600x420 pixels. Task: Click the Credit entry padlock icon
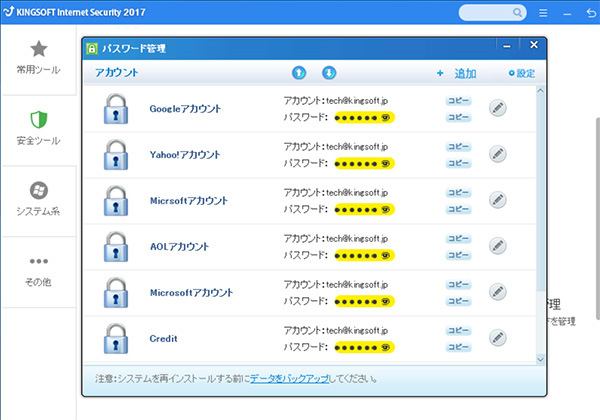click(116, 339)
